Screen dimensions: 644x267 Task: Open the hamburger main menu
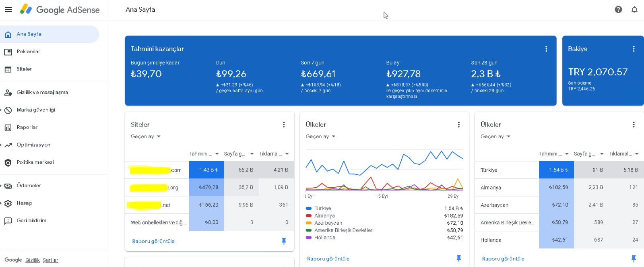tap(8, 10)
